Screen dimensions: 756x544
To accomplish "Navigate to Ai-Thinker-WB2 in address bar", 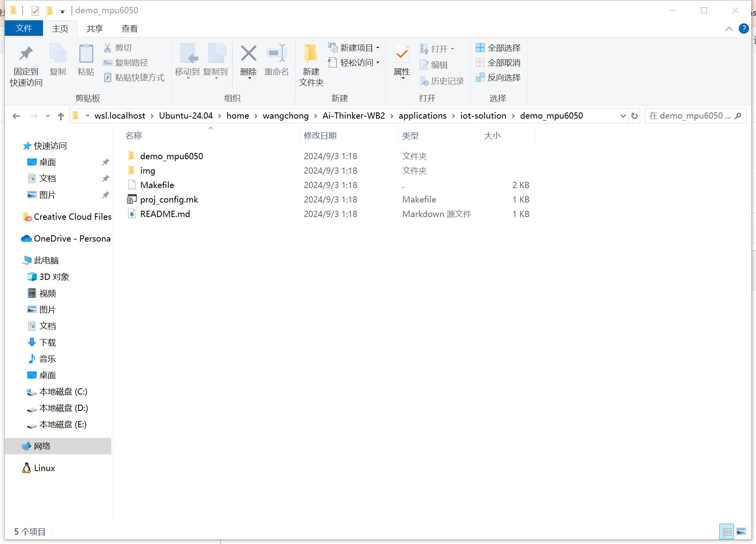I will (354, 116).
